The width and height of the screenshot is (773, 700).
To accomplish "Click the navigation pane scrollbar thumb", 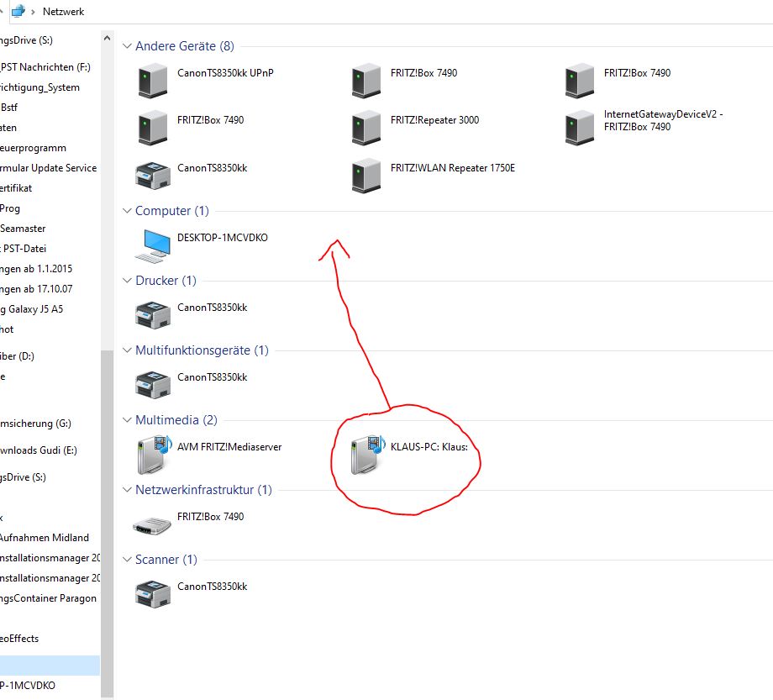I will point(107,524).
